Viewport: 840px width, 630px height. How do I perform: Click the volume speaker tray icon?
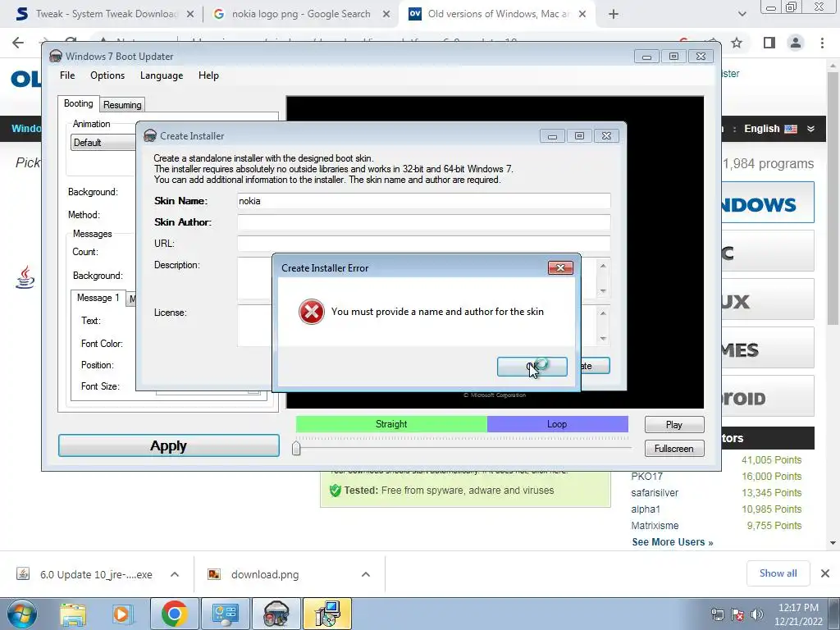click(756, 614)
